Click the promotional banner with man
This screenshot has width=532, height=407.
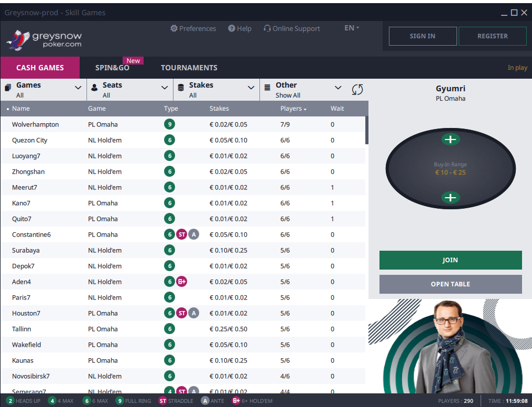[x=450, y=346]
